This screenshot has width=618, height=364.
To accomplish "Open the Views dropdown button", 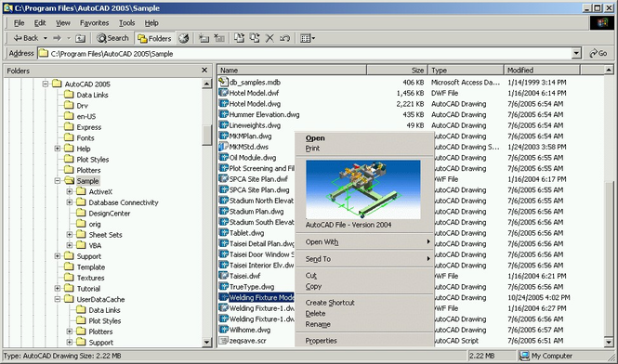I will pyautogui.click(x=308, y=38).
